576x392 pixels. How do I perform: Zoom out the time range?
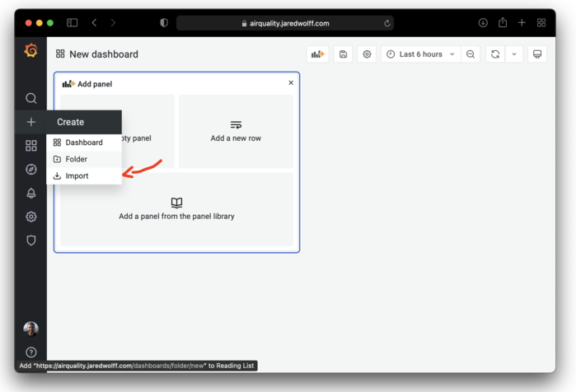pyautogui.click(x=471, y=54)
